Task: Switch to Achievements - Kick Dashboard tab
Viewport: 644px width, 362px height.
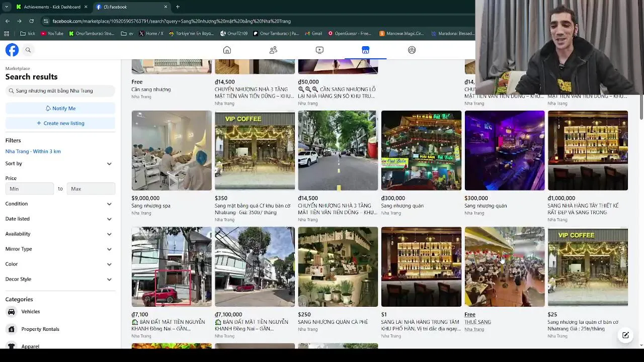Action: coord(51,7)
